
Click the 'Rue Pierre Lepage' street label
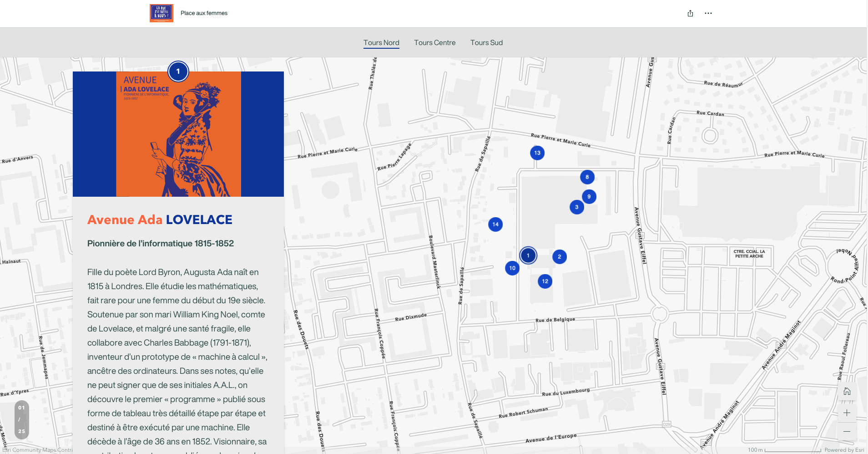(394, 157)
